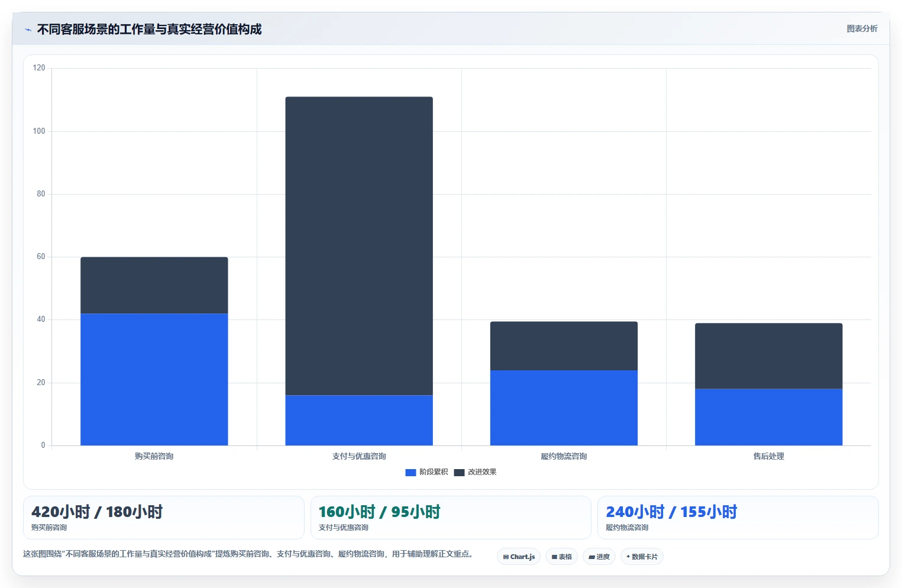Image resolution: width=902 pixels, height=588 pixels.
Task: Click the 100 y-axis tick label
Action: [x=39, y=131]
